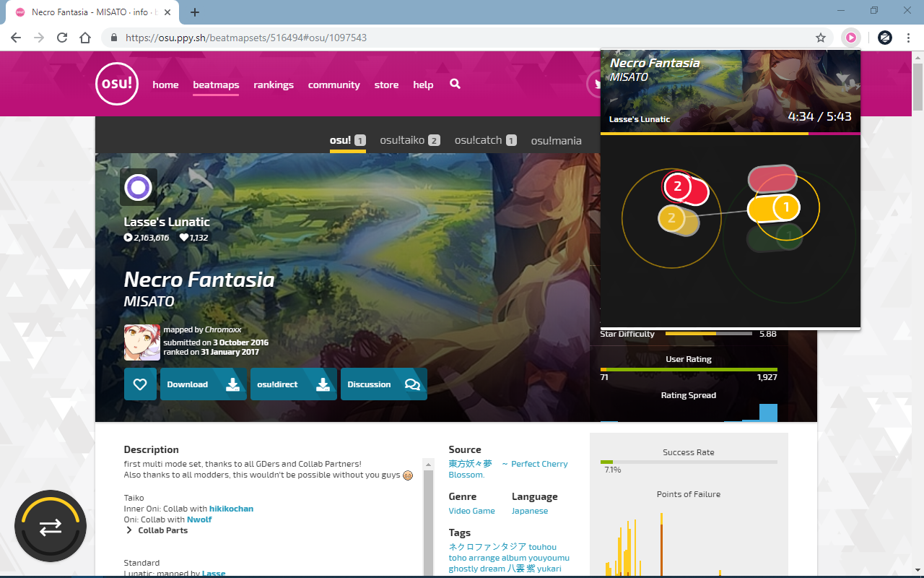Viewport: 924px width, 578px height.
Task: Open a new browser tab
Action: (195, 12)
